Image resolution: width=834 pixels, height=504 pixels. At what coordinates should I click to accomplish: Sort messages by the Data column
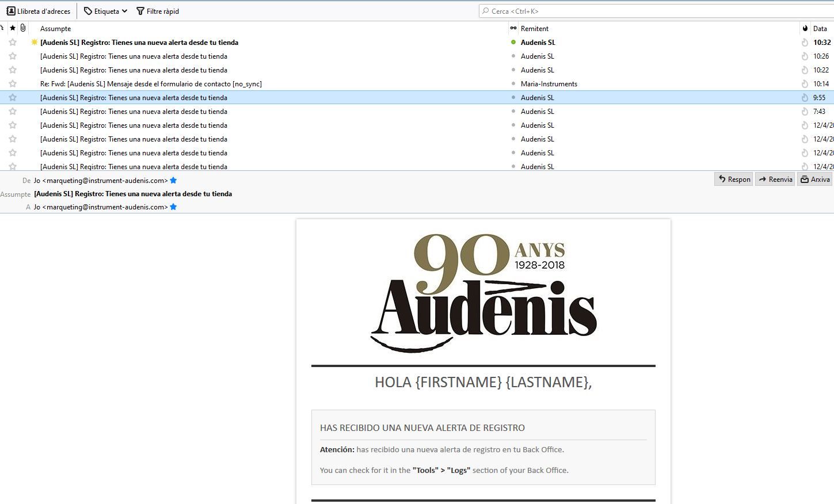pos(820,28)
